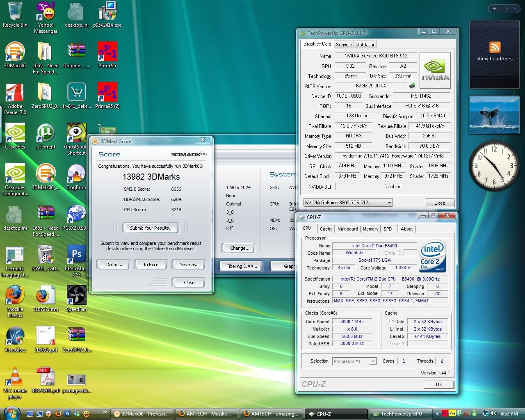The image size is (525, 420).
Task: Select the Lexmark Imaging Studio icon
Action: pyautogui.click(x=15, y=261)
